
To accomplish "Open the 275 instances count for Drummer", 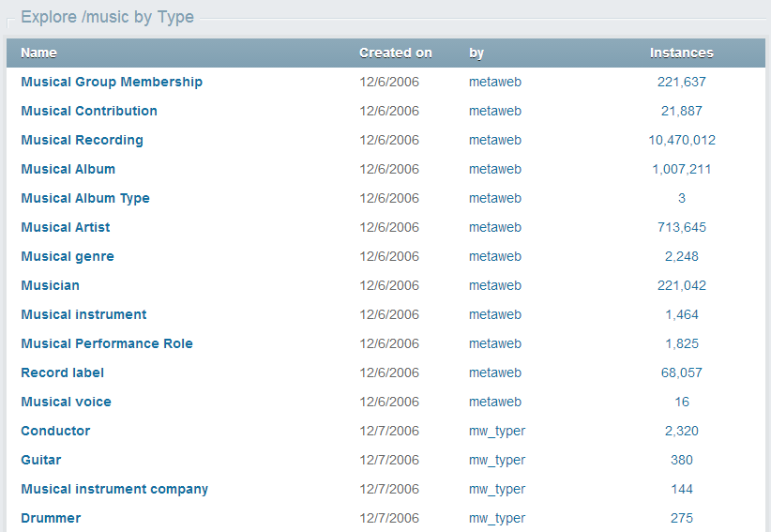I will (x=682, y=518).
